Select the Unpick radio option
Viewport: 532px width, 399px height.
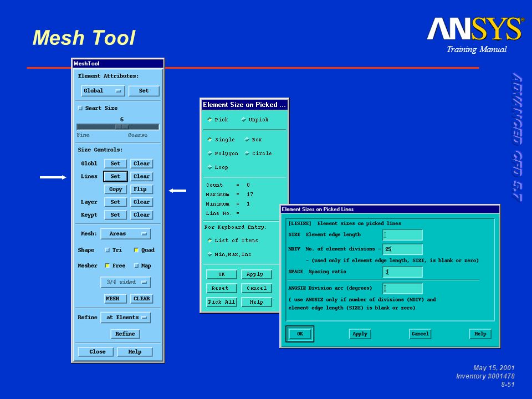pyautogui.click(x=244, y=120)
